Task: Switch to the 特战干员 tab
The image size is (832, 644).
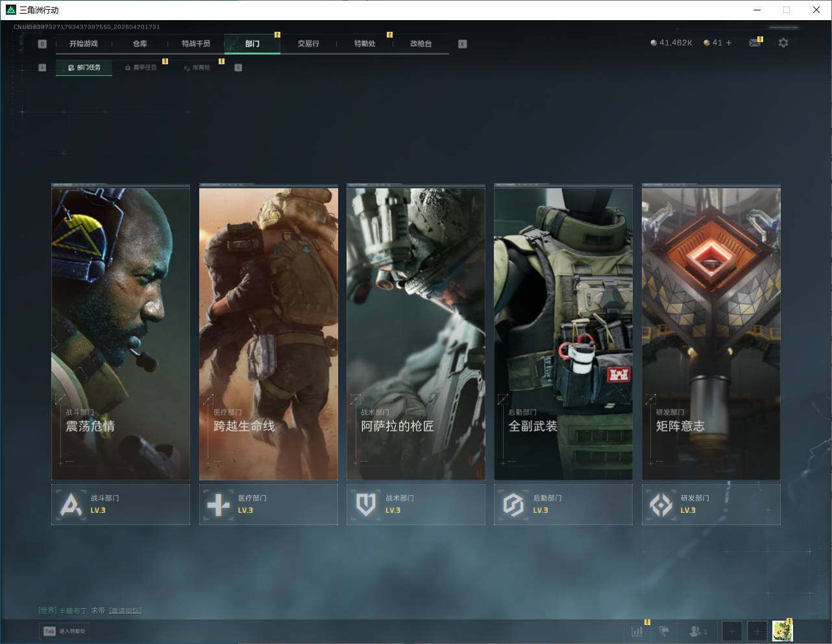Action: click(196, 43)
